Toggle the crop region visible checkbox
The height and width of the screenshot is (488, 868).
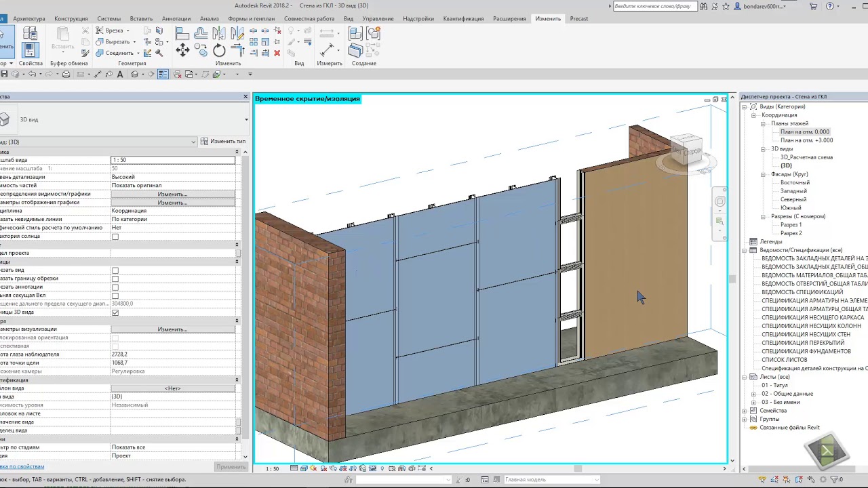click(x=115, y=278)
